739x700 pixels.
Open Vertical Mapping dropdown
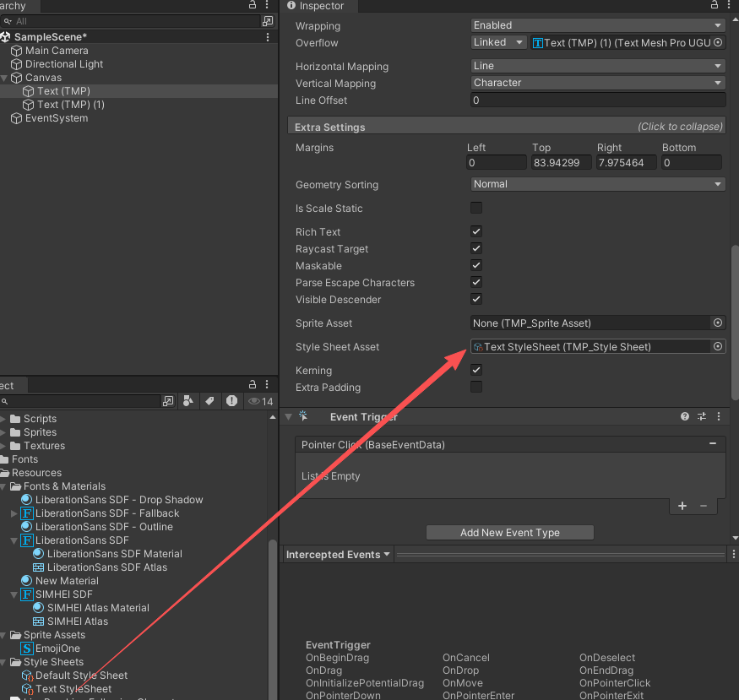click(598, 83)
